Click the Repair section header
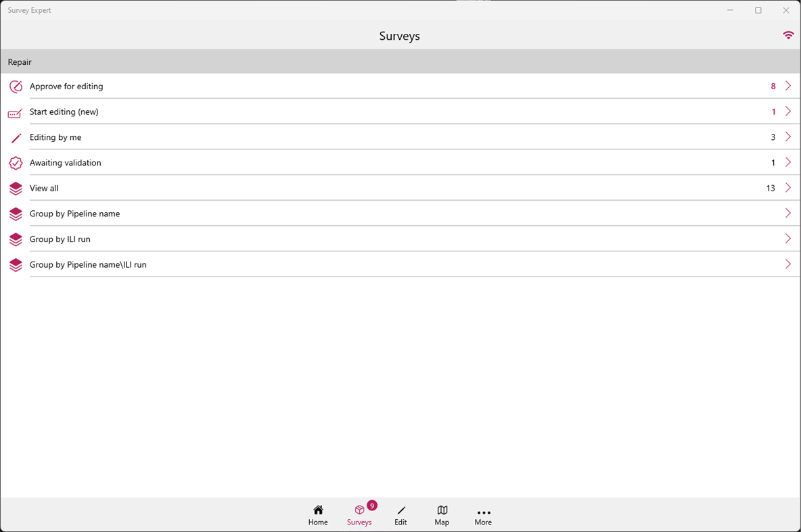The width and height of the screenshot is (801, 532). coord(400,62)
